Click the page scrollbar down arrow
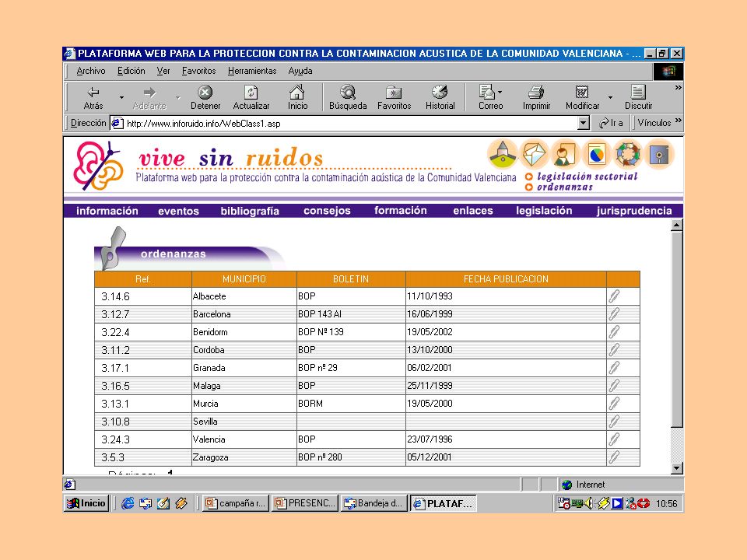 pos(676,468)
